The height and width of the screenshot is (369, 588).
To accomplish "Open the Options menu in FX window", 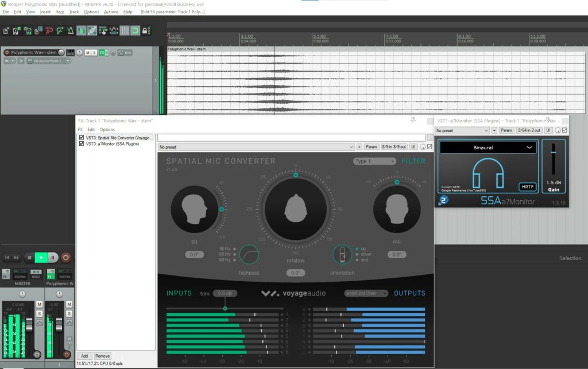I will (x=107, y=129).
